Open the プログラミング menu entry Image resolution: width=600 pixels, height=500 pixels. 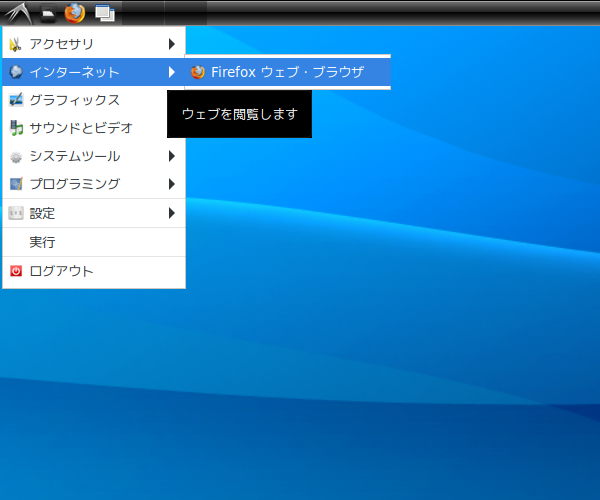point(94,184)
